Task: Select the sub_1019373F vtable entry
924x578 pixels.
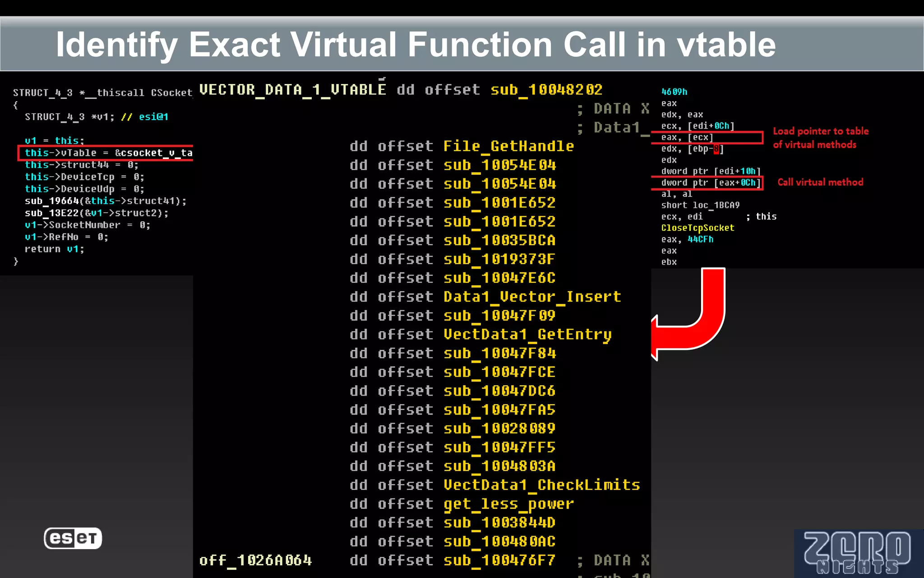Action: tap(499, 259)
